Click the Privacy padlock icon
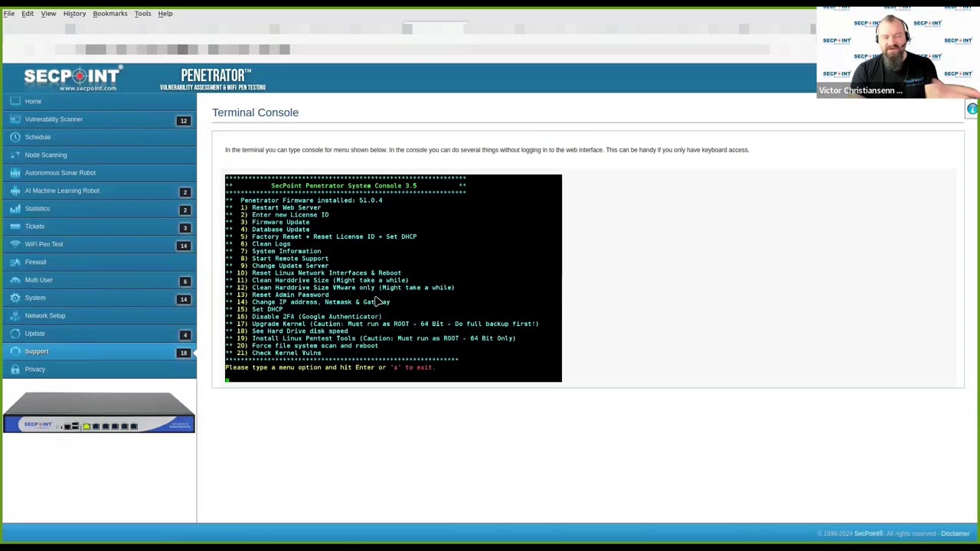This screenshot has height=551, width=980. click(15, 369)
